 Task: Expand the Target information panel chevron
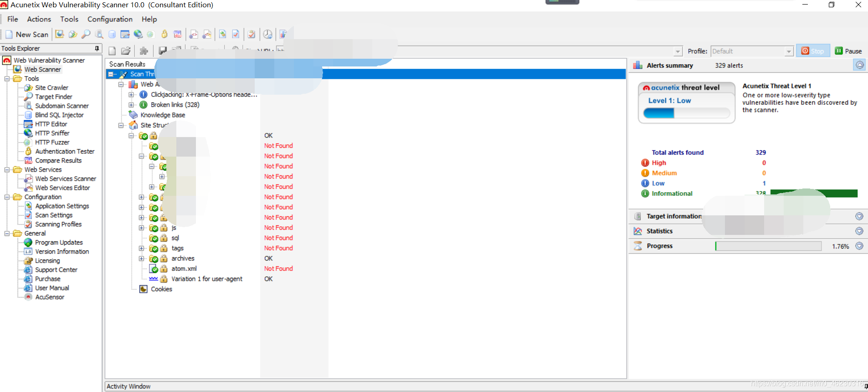click(859, 216)
